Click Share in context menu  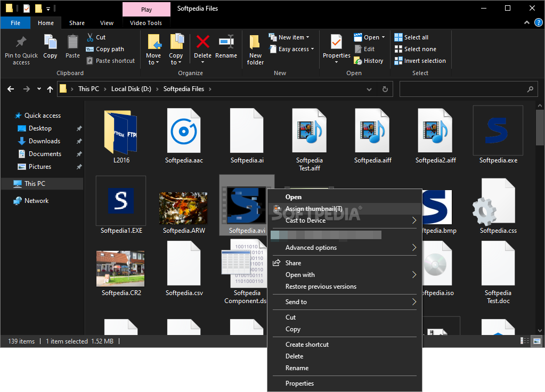tap(345, 263)
